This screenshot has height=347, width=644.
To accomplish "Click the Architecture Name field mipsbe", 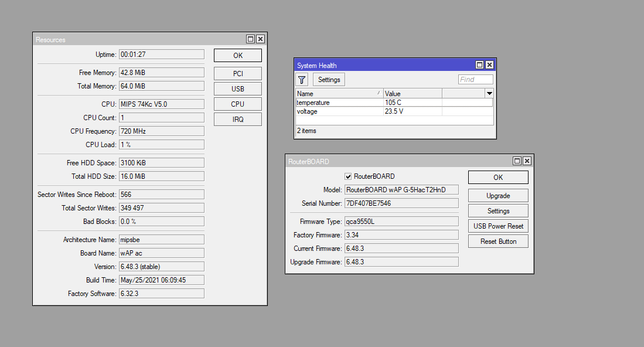I will pyautogui.click(x=161, y=239).
